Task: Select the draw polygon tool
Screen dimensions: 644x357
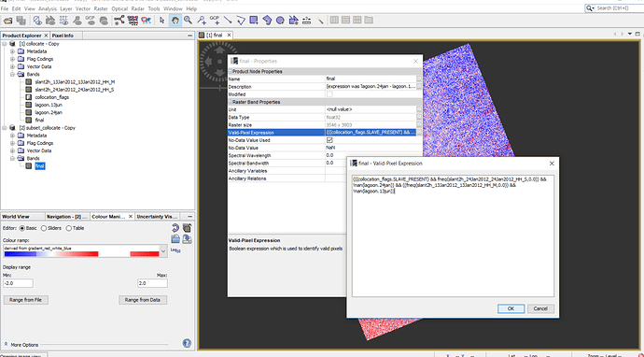Action: (267, 21)
